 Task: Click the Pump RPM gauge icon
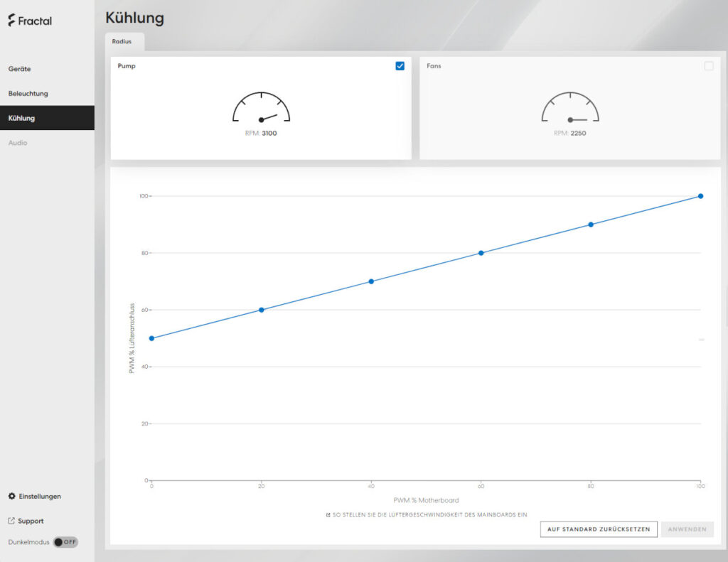[261, 107]
